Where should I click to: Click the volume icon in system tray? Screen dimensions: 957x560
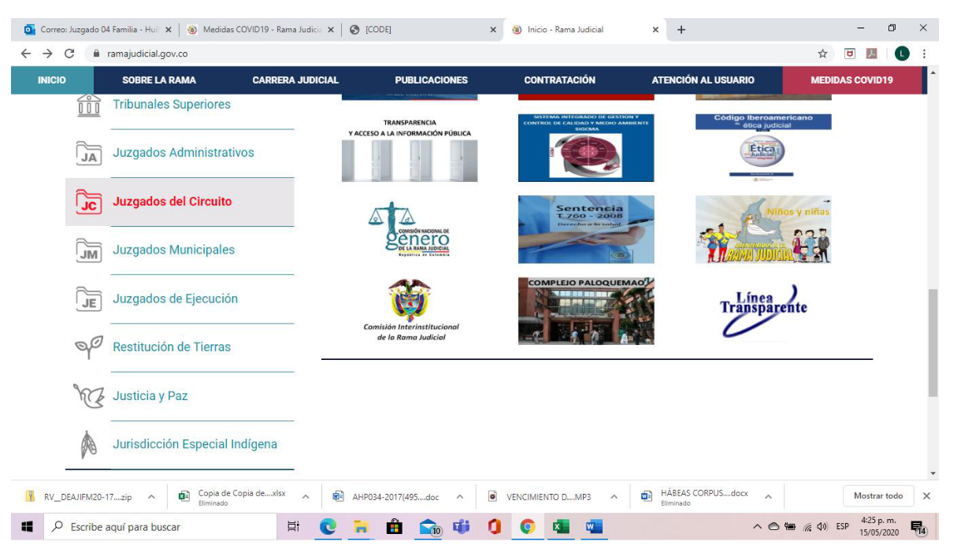pyautogui.click(x=823, y=527)
